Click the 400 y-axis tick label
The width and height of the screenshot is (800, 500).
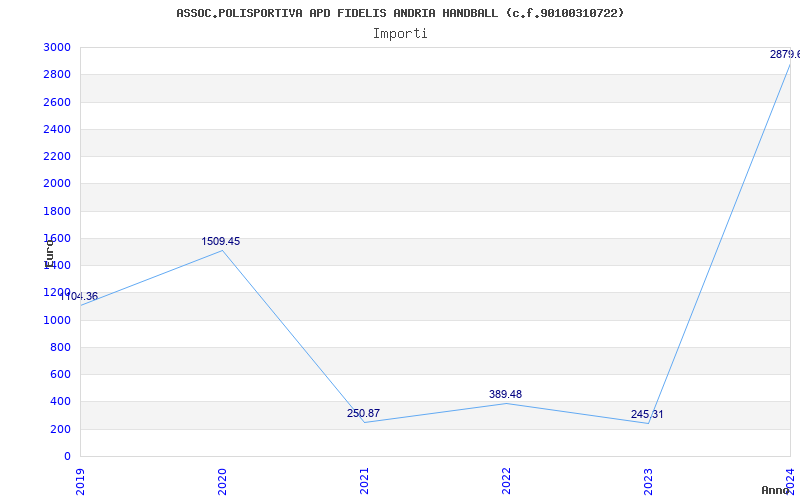(61, 402)
